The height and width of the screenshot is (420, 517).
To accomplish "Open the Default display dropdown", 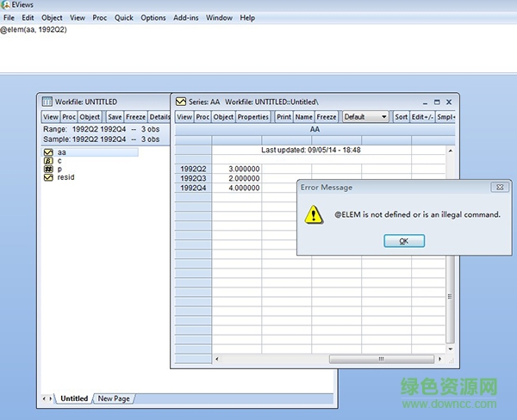I will click(365, 117).
